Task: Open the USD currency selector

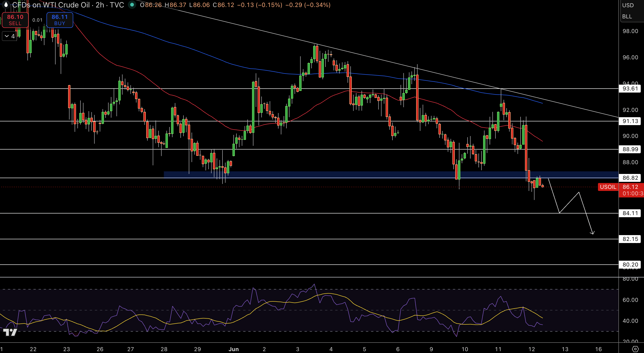Action: (x=628, y=5)
